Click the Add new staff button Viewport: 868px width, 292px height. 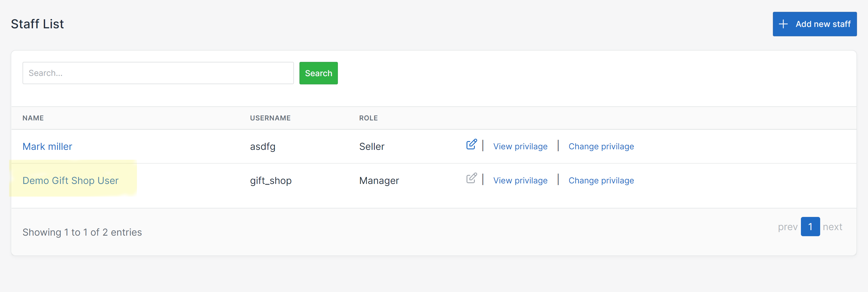pos(814,24)
